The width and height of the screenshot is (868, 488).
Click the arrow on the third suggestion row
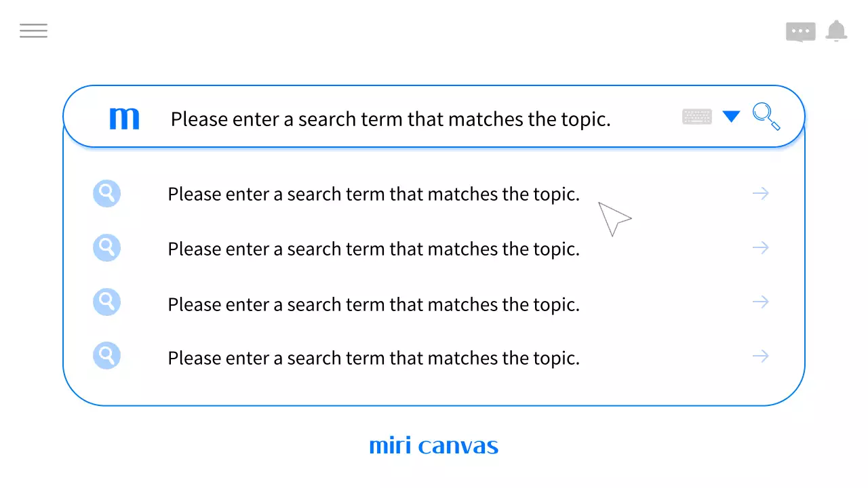760,302
